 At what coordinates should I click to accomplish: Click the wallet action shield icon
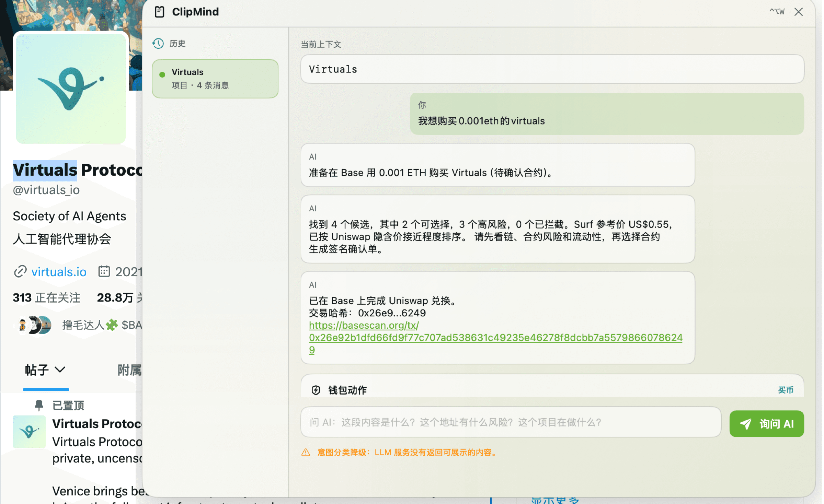click(x=316, y=390)
